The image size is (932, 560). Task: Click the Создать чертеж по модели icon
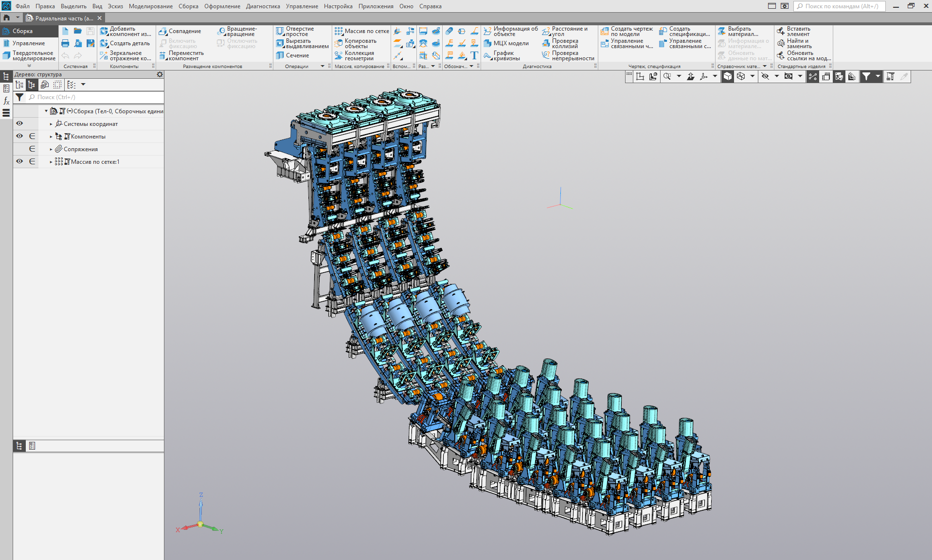[x=605, y=31]
